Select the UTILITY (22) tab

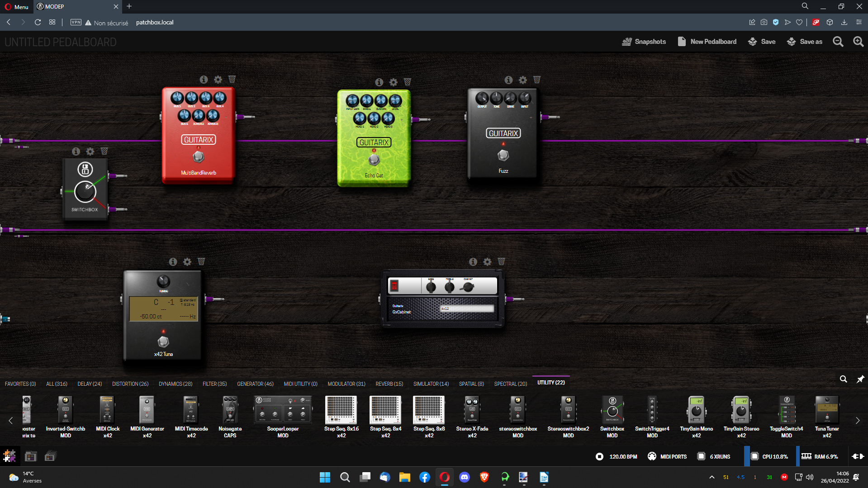click(x=551, y=383)
